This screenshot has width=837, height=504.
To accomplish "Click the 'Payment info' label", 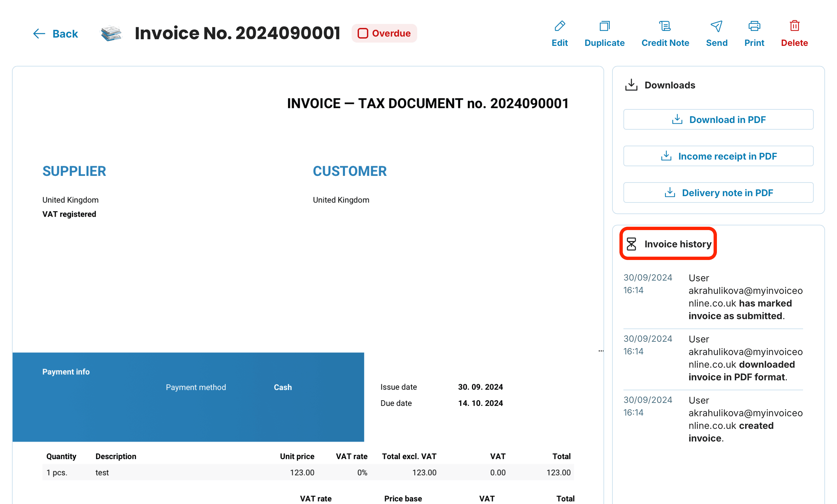I will pyautogui.click(x=66, y=372).
